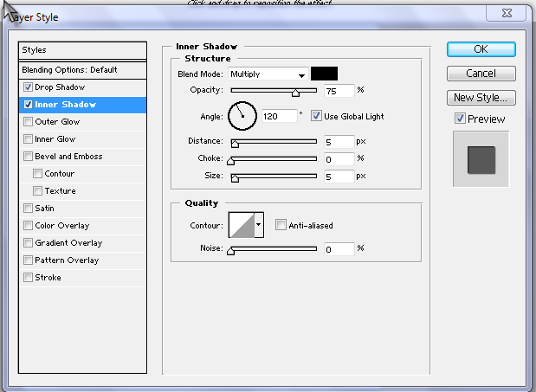Enable the Anti-aliased checkbox

click(x=281, y=225)
